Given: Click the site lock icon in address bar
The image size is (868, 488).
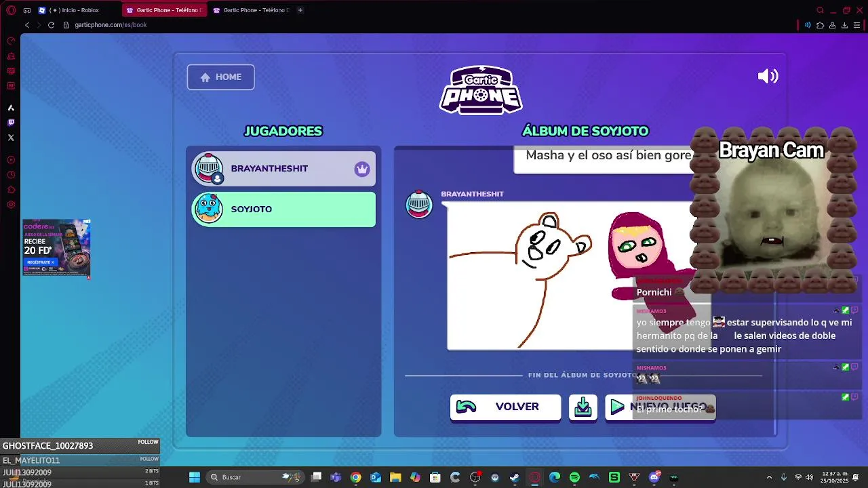Looking at the screenshot, I should click(x=66, y=25).
